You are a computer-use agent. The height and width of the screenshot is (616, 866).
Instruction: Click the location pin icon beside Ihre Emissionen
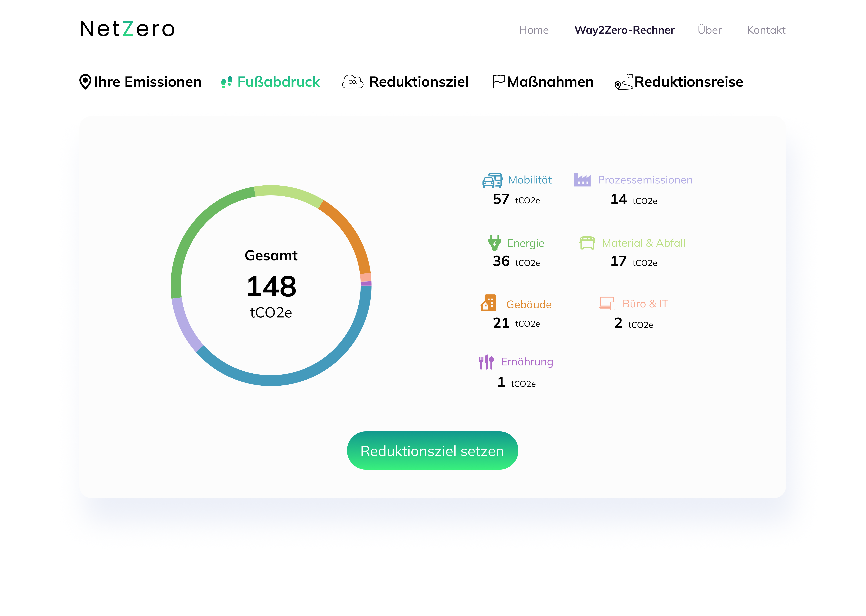85,82
